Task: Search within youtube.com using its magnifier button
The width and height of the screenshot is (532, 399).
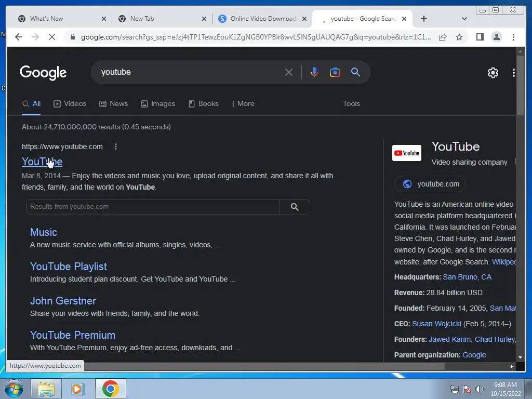Action: click(x=295, y=207)
